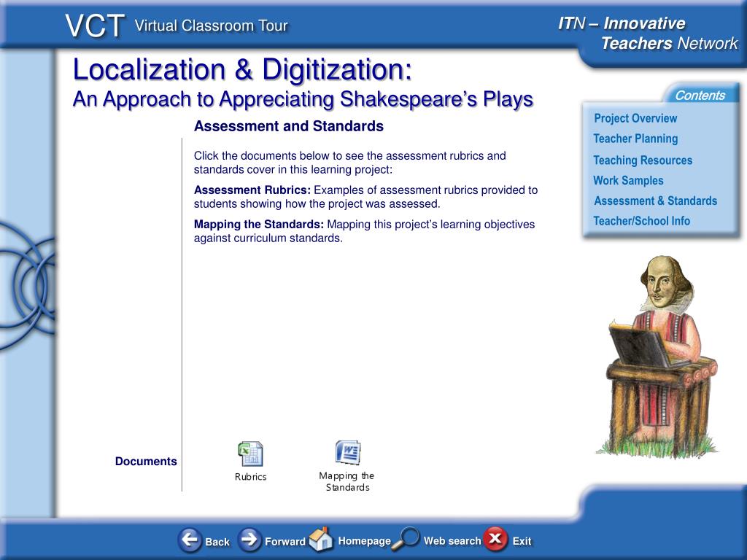Click the 'Virtual Classroom Tour' header text

click(x=211, y=26)
